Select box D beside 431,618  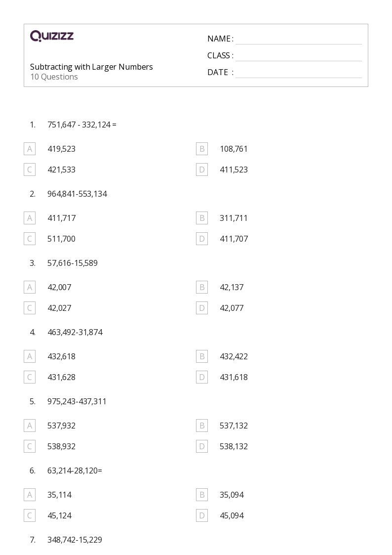click(x=201, y=377)
